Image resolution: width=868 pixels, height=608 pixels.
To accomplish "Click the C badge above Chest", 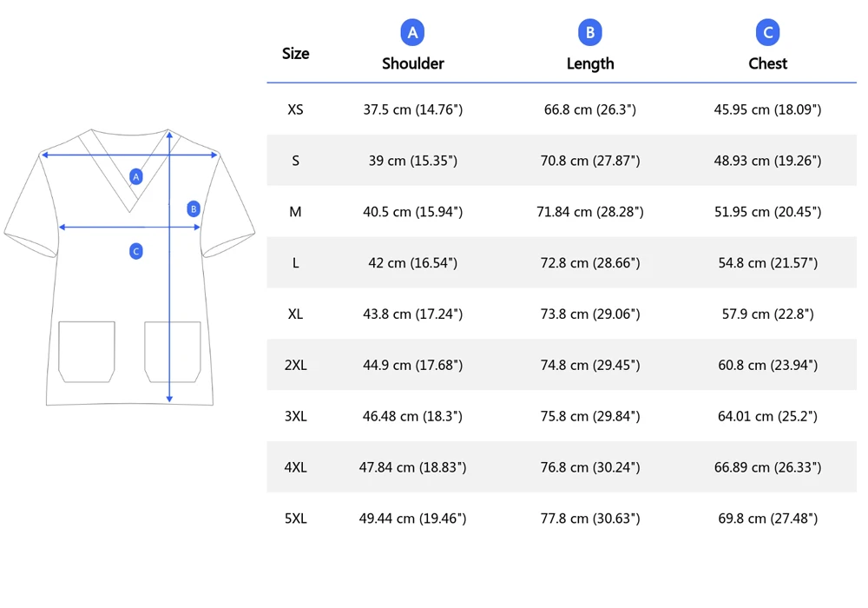I will click(x=767, y=33).
